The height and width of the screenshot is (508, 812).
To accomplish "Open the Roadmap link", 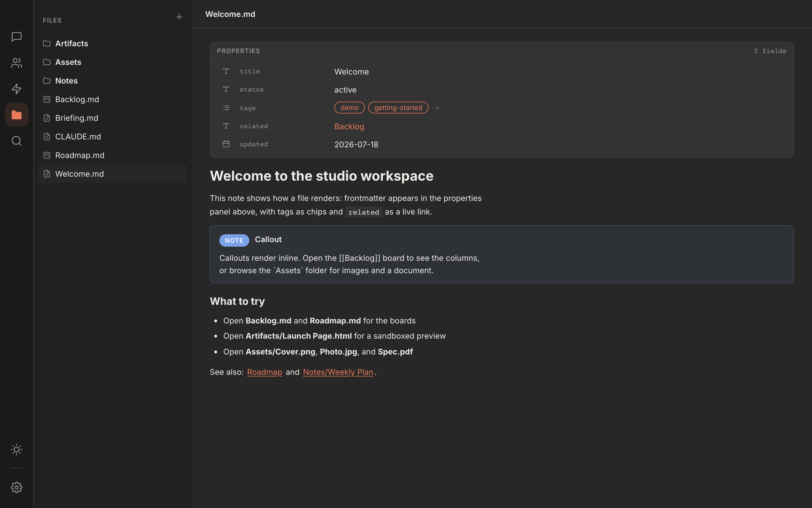I will [264, 372].
